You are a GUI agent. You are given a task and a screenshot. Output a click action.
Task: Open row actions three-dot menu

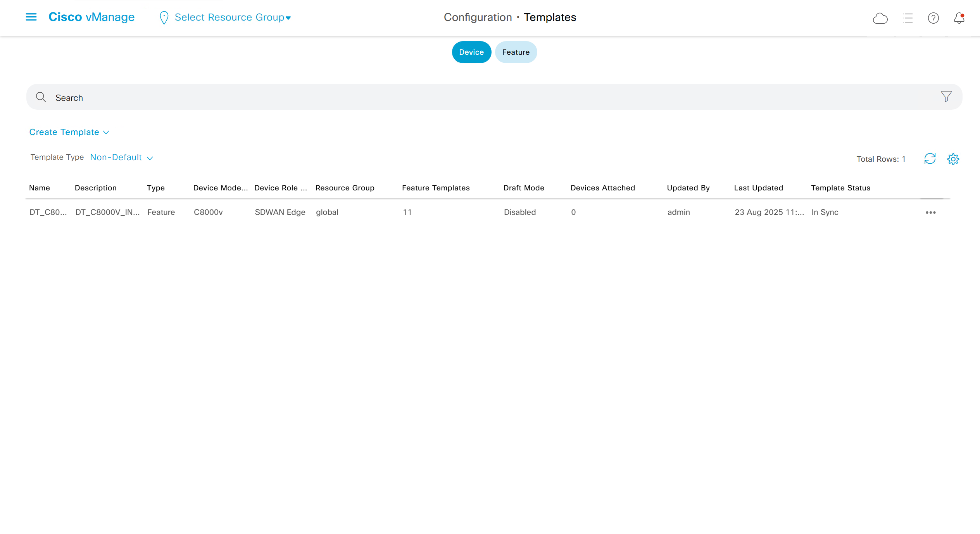930,213
